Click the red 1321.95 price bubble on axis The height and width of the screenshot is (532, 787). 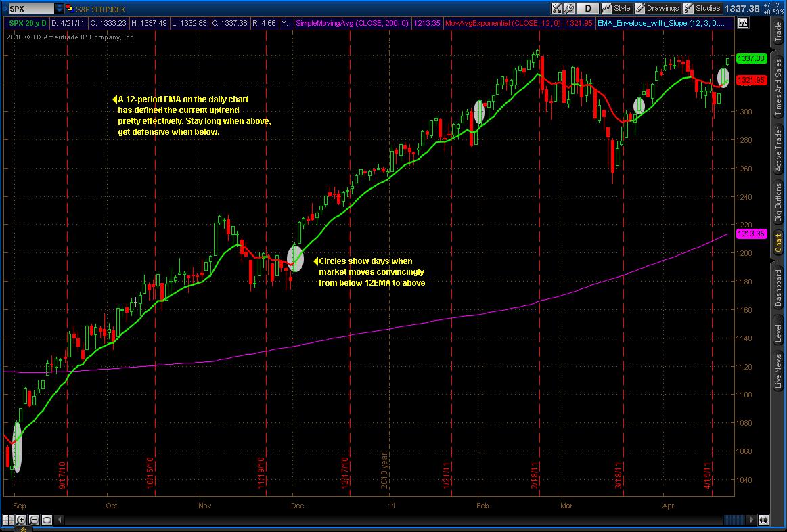(750, 81)
